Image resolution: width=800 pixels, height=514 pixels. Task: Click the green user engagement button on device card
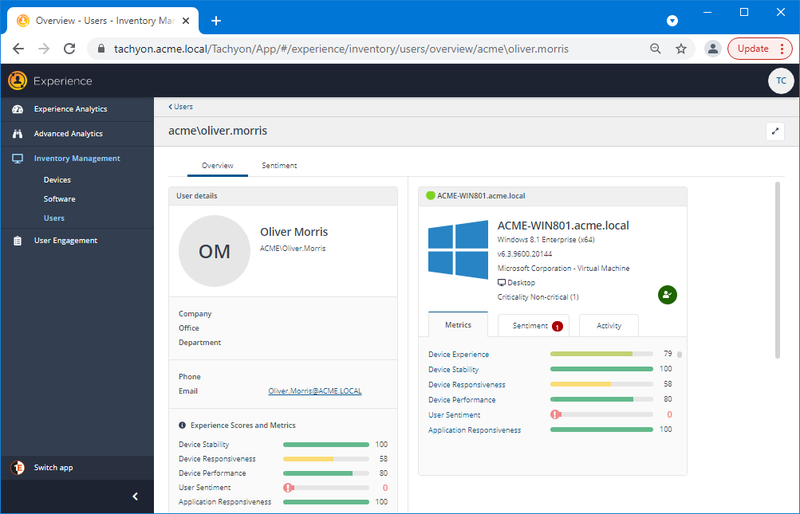coord(667,295)
